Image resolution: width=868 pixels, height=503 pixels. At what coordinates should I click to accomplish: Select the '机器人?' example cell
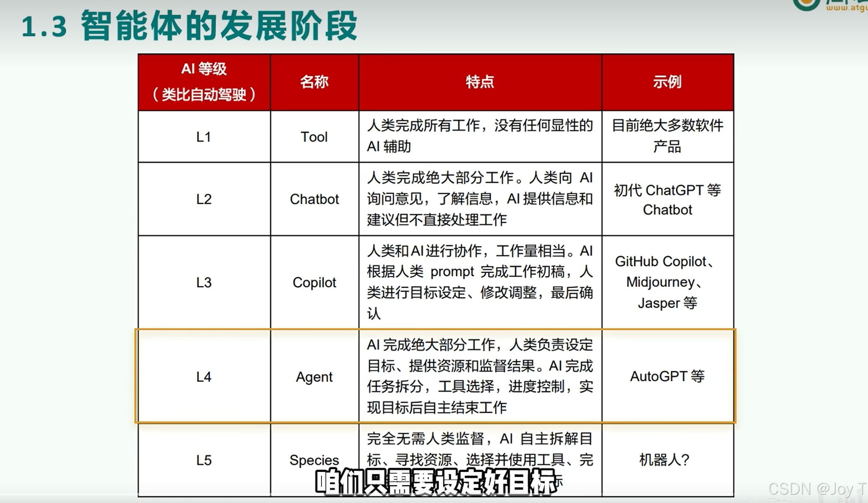pos(665,460)
